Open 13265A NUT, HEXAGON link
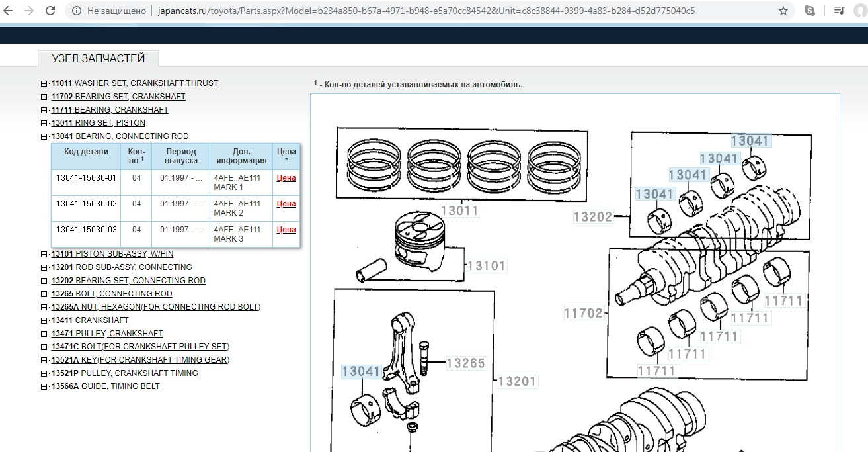Screen dimensions: 868x452 pos(156,307)
